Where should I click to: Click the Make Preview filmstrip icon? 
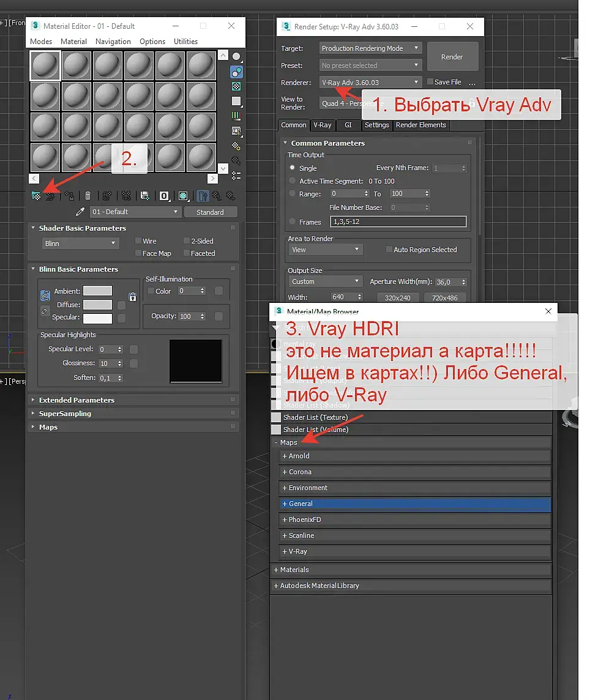(x=237, y=131)
